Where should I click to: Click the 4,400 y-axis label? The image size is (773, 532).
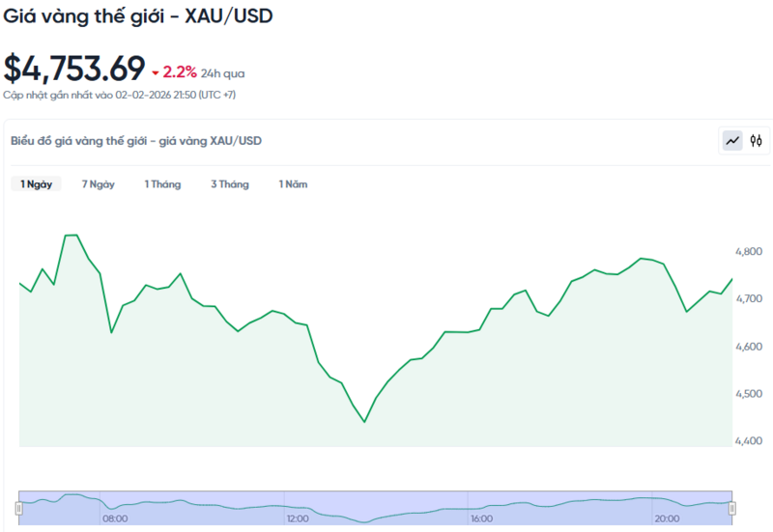pos(749,441)
